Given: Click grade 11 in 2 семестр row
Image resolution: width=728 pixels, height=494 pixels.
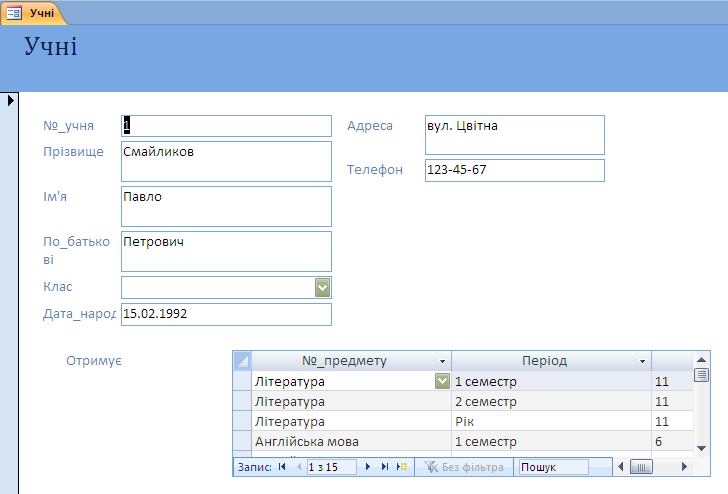Looking at the screenshot, I should click(x=672, y=401).
